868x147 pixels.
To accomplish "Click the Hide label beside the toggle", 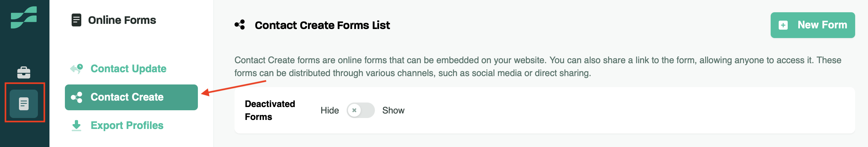I will [x=330, y=110].
